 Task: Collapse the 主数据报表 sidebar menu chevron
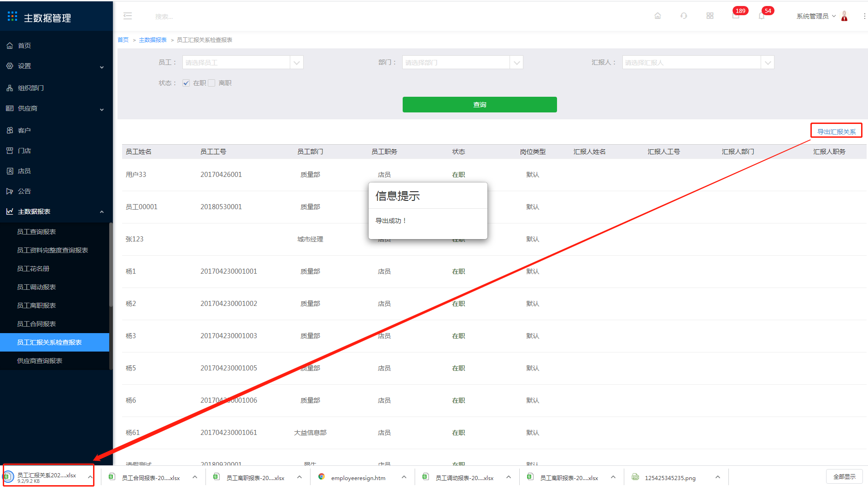click(x=102, y=212)
